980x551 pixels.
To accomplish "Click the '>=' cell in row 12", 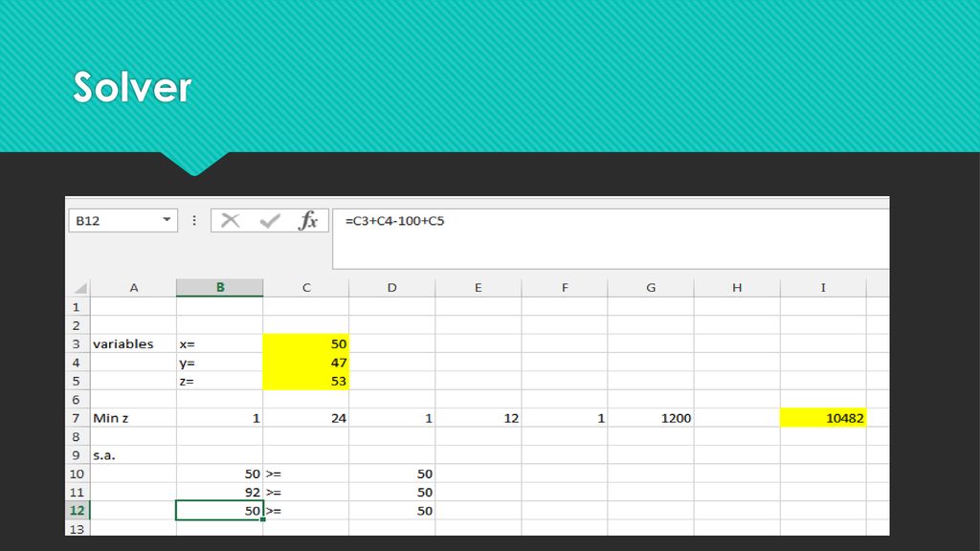I will point(305,511).
